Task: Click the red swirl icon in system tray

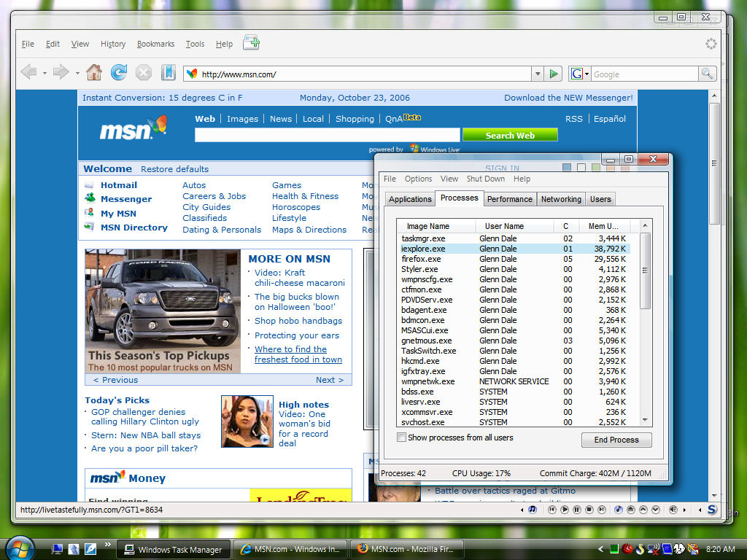Action: (627, 549)
